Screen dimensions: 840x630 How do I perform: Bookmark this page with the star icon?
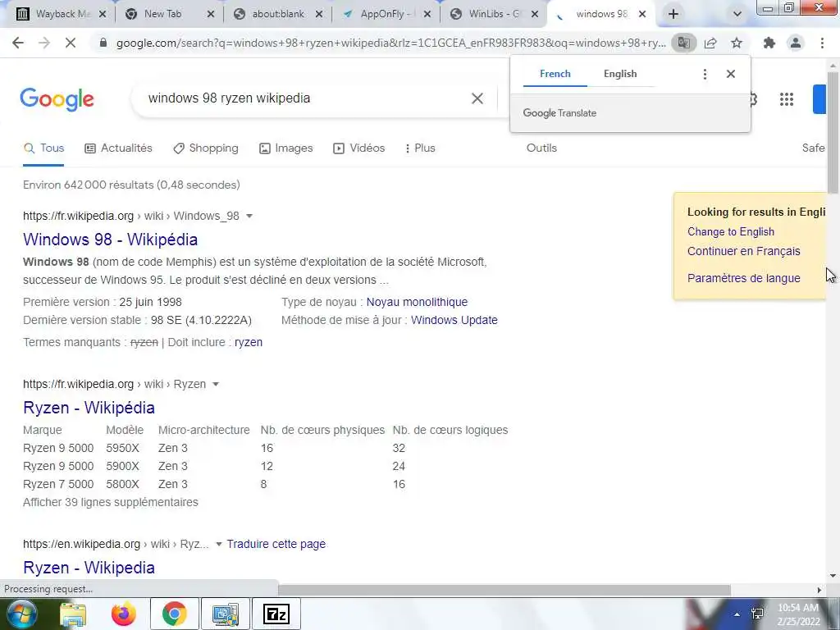tap(737, 43)
